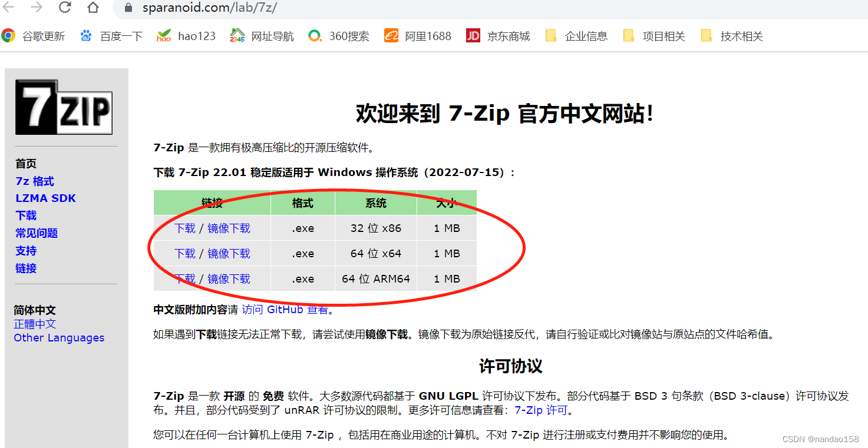Click the 格式 table header
Screen dimensions: 868x448
(x=303, y=203)
